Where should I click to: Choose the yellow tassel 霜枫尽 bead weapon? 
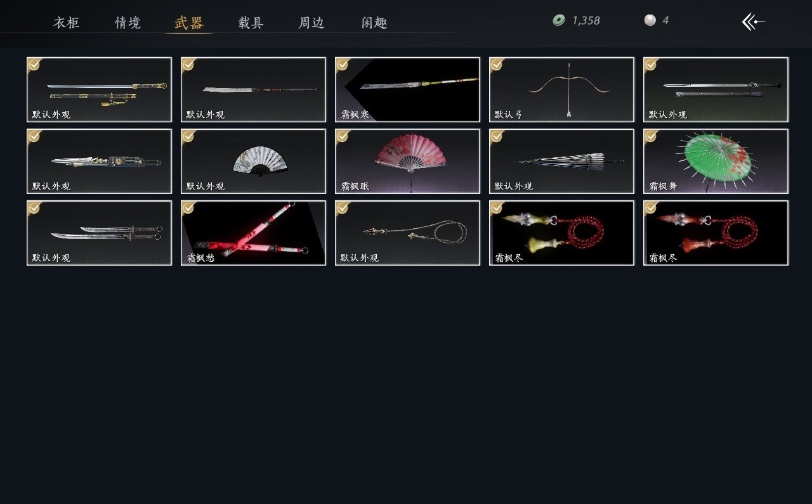coord(561,233)
